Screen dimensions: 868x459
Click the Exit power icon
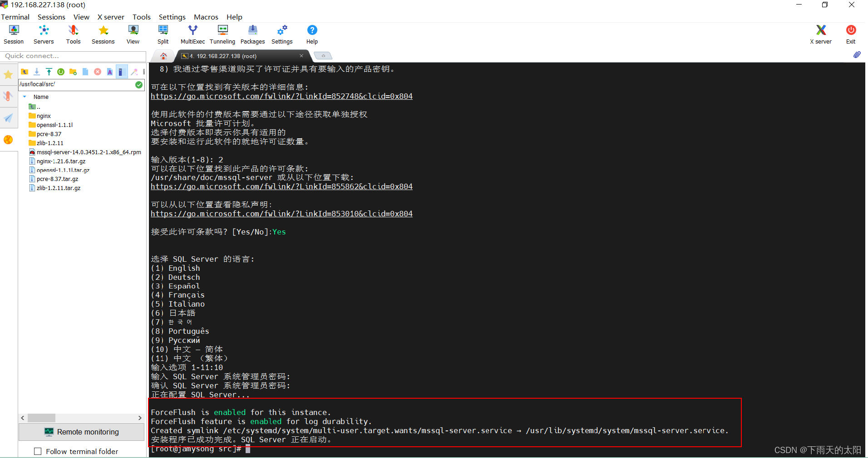[851, 34]
